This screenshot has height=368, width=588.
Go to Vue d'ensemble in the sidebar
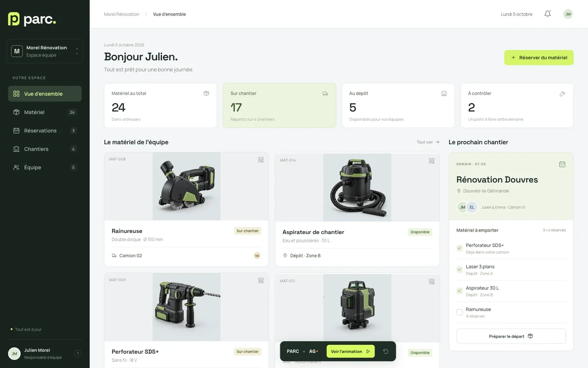coord(45,94)
